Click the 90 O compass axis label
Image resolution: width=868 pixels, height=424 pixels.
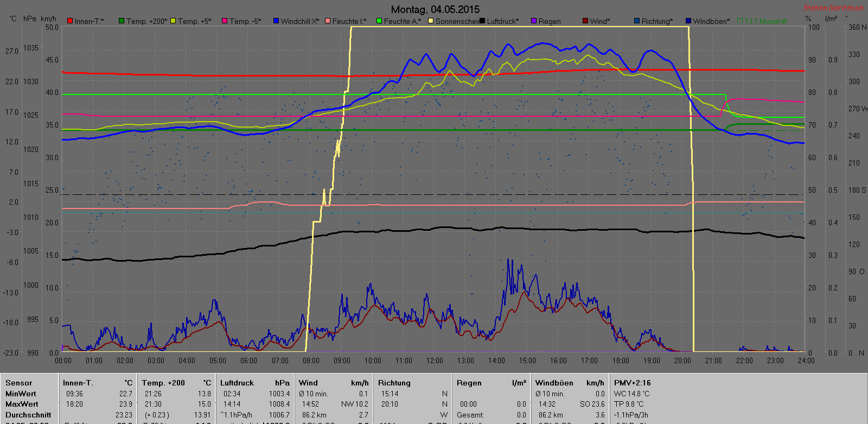(857, 271)
